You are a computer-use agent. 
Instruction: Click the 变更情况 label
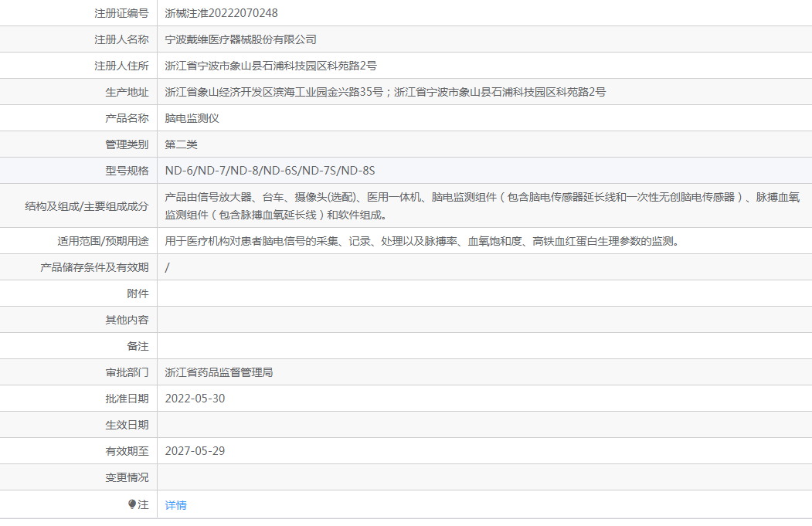tap(127, 477)
